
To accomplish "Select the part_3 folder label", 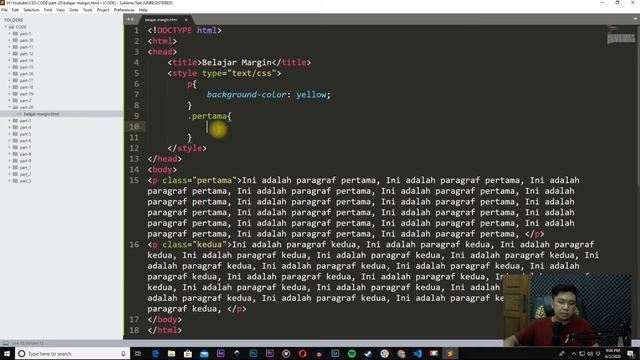I will click(x=25, y=181).
